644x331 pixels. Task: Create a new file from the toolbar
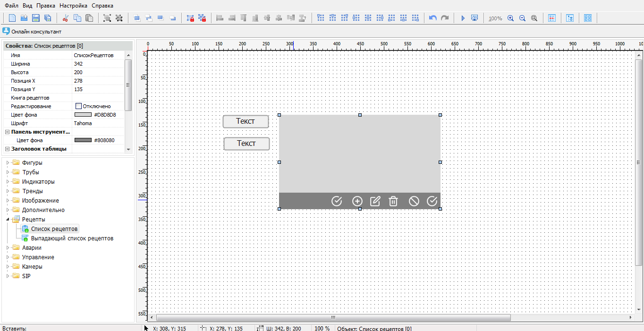[12, 18]
